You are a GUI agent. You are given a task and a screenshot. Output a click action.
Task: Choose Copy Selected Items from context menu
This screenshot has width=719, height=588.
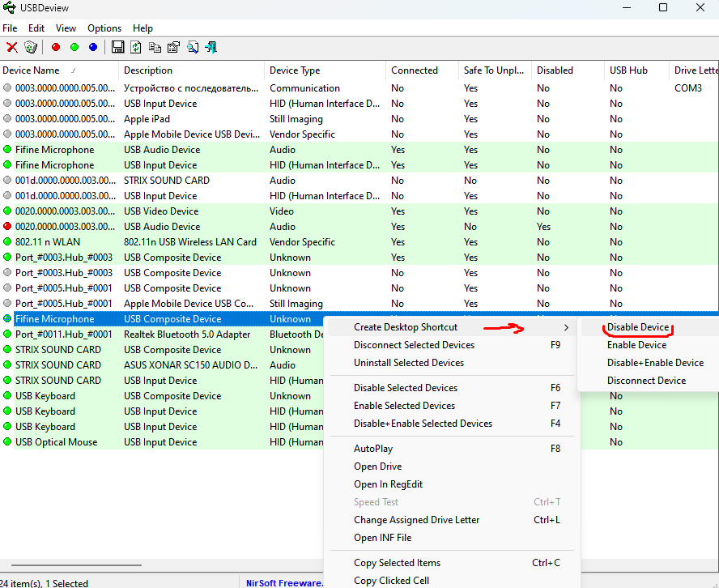pyautogui.click(x=452, y=563)
